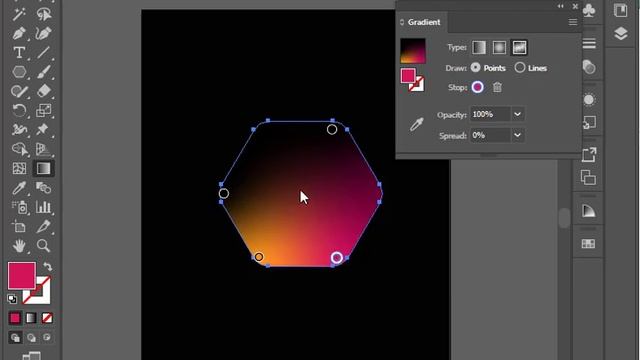Viewport: 640px width, 360px height.
Task: Select the Lasso tool
Action: tap(43, 14)
